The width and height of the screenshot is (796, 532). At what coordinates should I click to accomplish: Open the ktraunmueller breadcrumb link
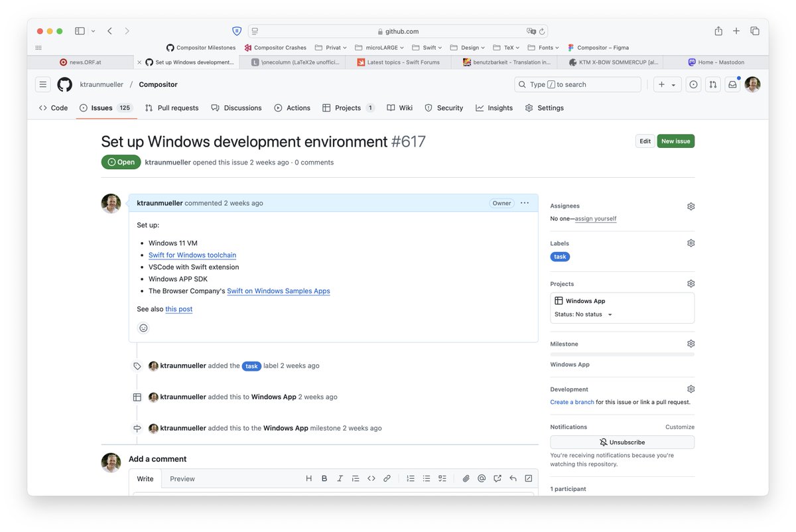(102, 84)
